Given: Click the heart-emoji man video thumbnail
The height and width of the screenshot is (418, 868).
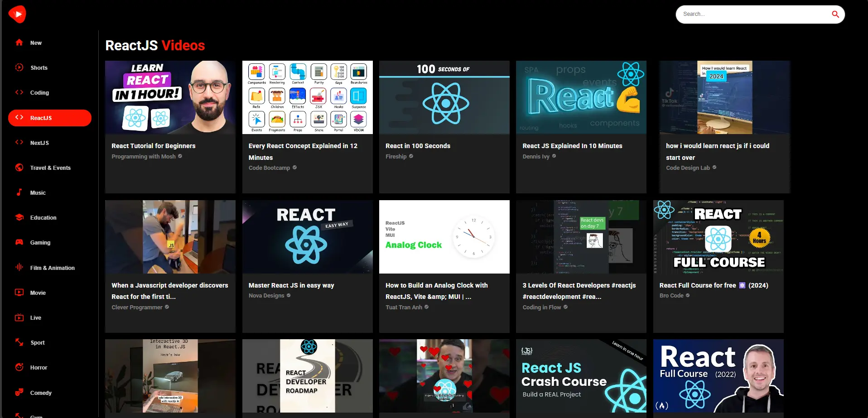Looking at the screenshot, I should pyautogui.click(x=444, y=376).
